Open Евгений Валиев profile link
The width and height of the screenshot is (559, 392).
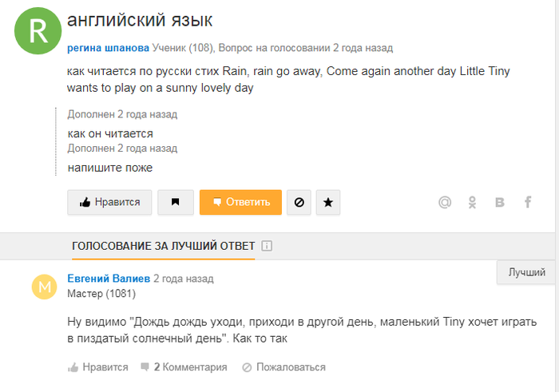(x=108, y=279)
